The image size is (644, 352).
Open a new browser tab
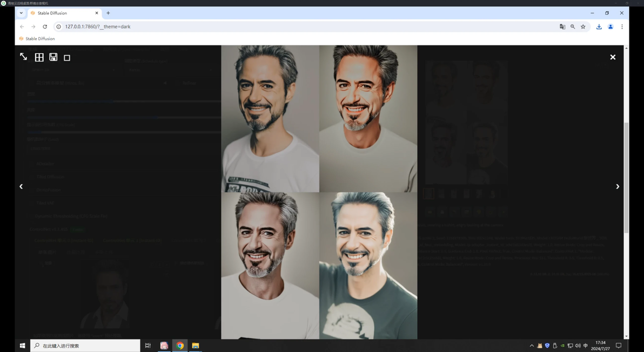click(x=108, y=13)
